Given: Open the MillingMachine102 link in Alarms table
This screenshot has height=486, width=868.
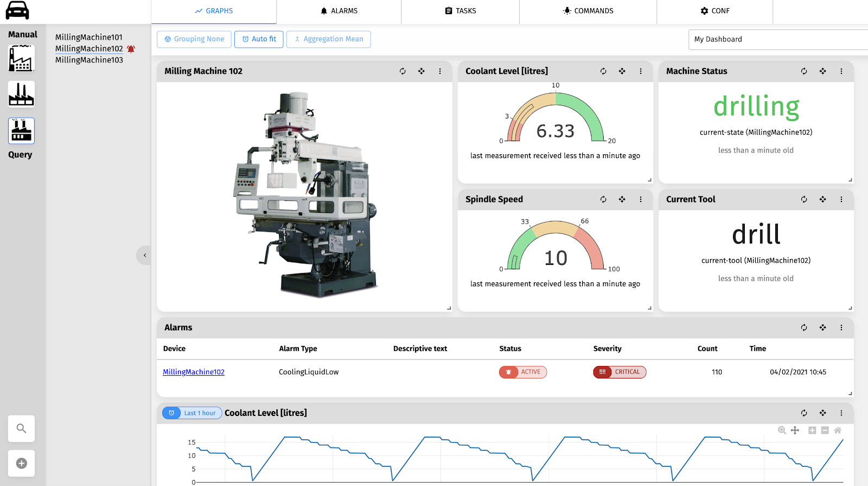Looking at the screenshot, I should pyautogui.click(x=194, y=372).
